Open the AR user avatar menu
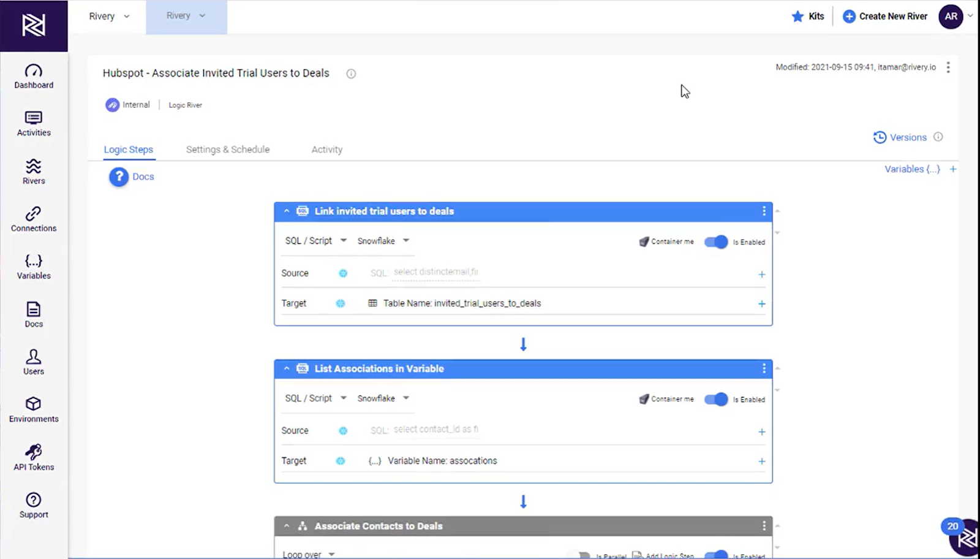 (951, 17)
